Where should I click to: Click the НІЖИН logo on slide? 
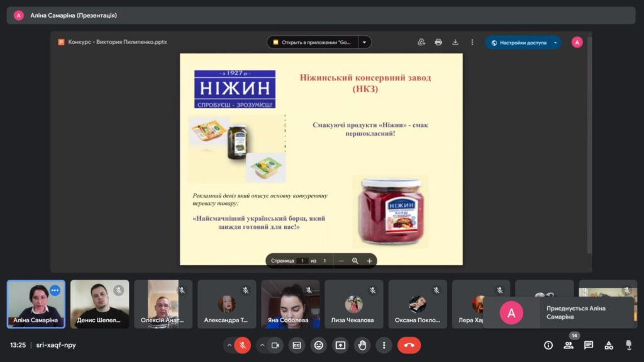click(235, 89)
